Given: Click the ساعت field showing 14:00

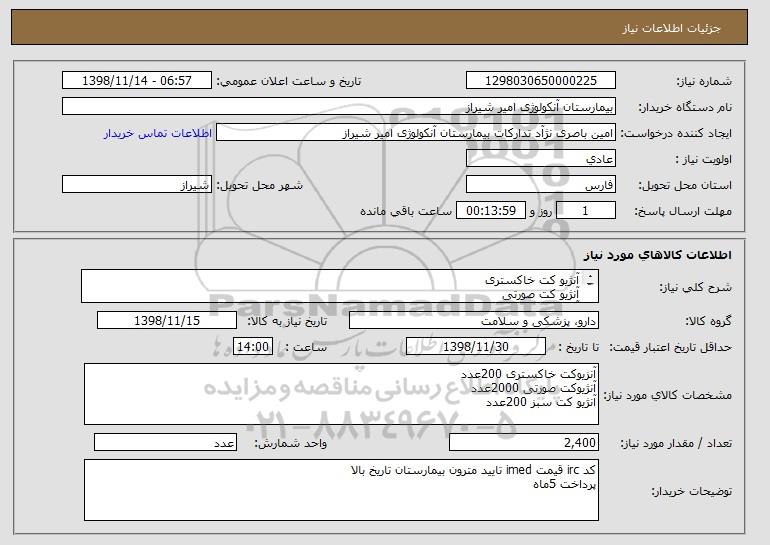Looking at the screenshot, I should tap(253, 347).
